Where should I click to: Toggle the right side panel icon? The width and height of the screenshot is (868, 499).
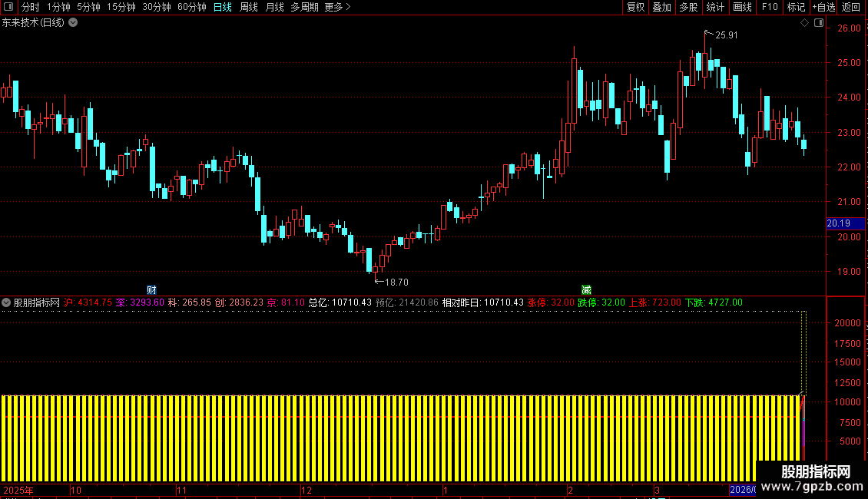(x=819, y=23)
